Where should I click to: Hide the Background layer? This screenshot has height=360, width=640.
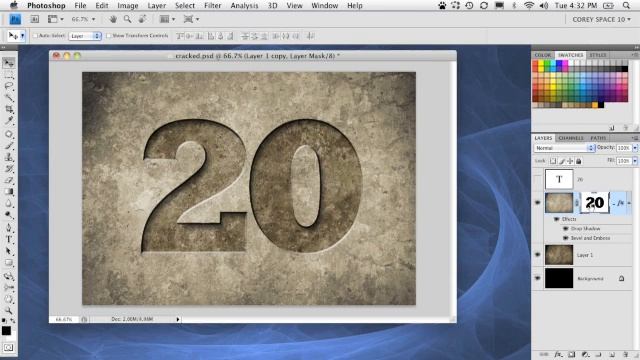538,278
